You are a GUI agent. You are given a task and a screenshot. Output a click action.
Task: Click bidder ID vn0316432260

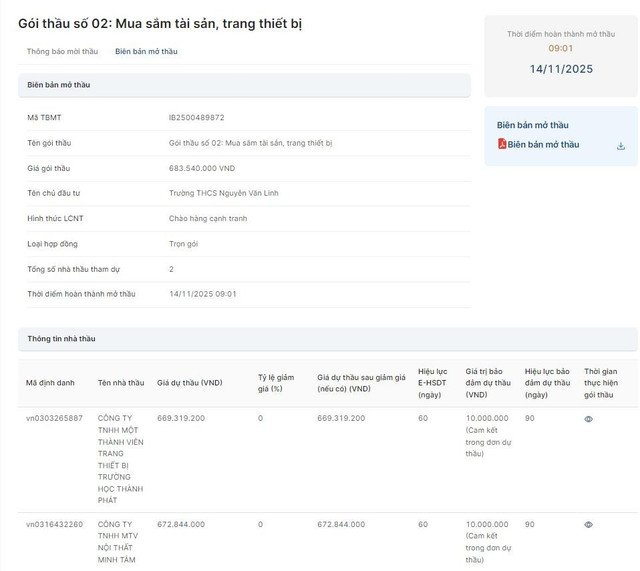click(x=55, y=524)
